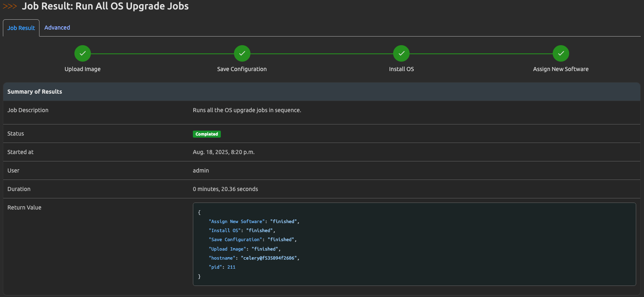This screenshot has height=297, width=644.
Task: Click the Started at timestamp text
Action: pyautogui.click(x=224, y=152)
